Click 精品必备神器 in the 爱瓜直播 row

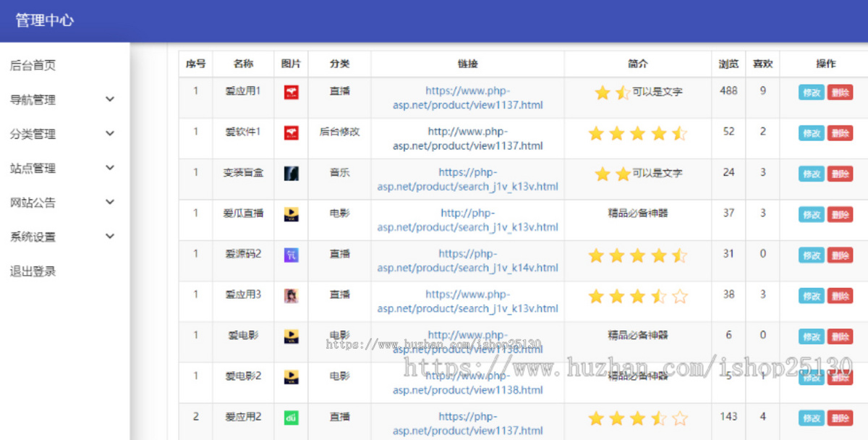(x=638, y=213)
